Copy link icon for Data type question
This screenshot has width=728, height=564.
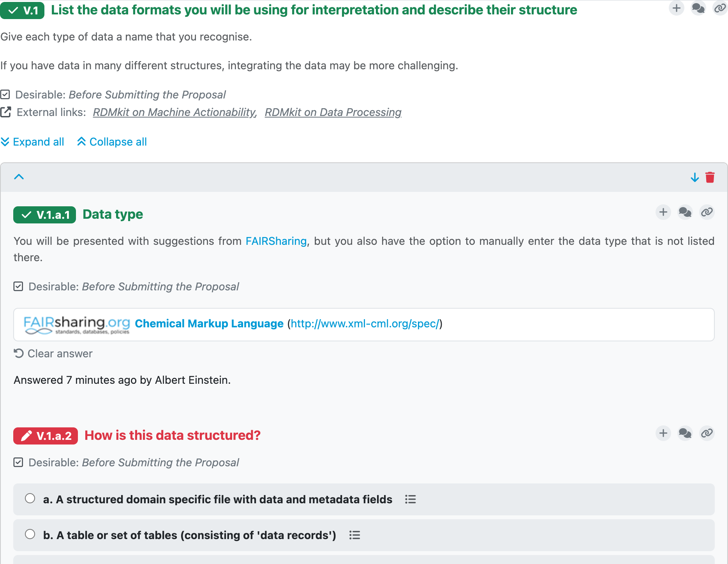pos(707,212)
